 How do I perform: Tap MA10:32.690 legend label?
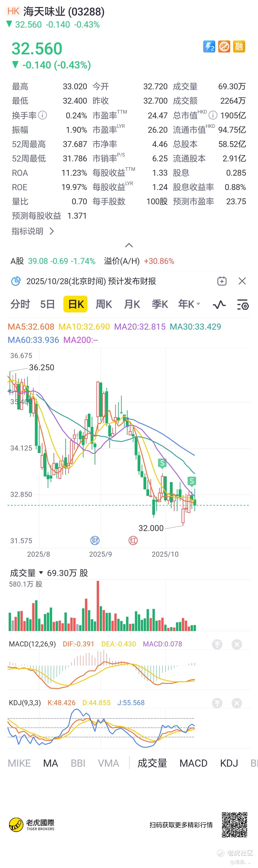click(x=84, y=326)
